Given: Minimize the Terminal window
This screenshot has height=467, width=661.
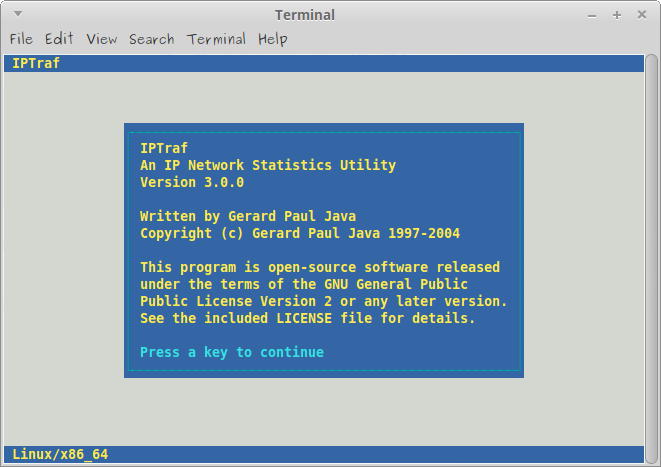Looking at the screenshot, I should (592, 16).
